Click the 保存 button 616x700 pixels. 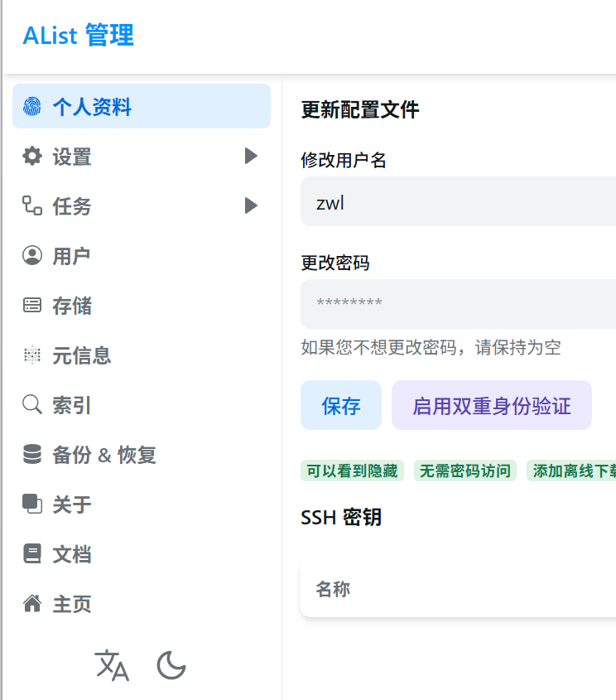point(341,405)
